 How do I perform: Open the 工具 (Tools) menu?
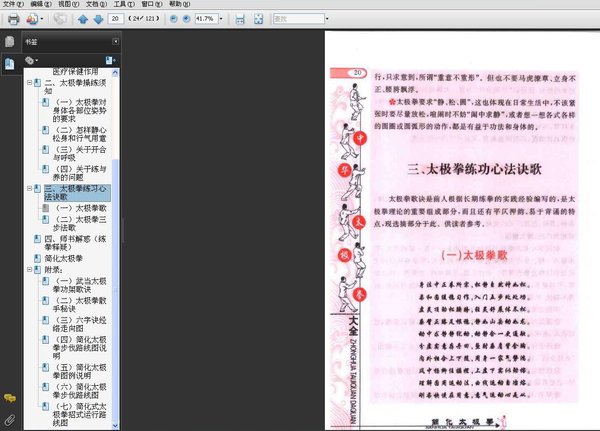click(124, 4)
